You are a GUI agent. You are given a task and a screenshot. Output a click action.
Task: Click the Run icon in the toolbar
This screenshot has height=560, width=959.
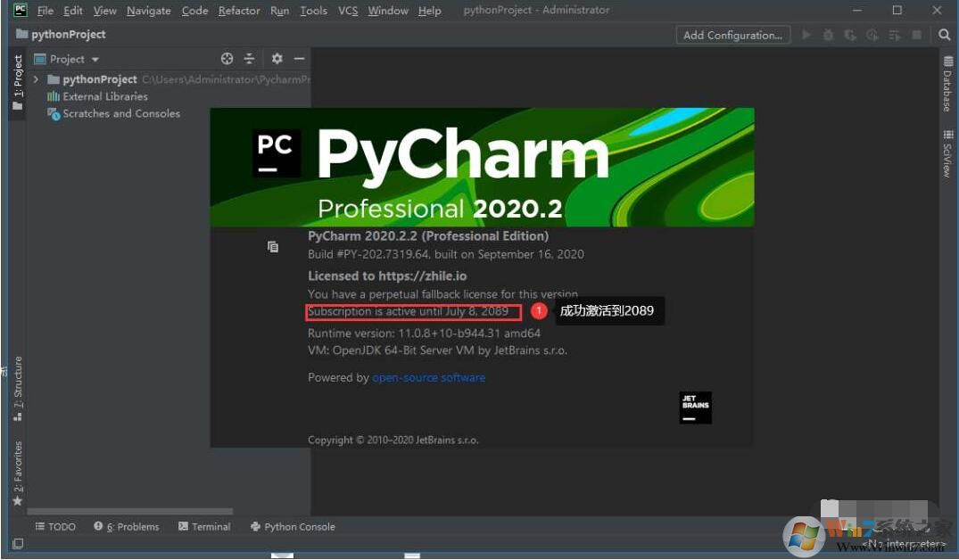pos(806,34)
